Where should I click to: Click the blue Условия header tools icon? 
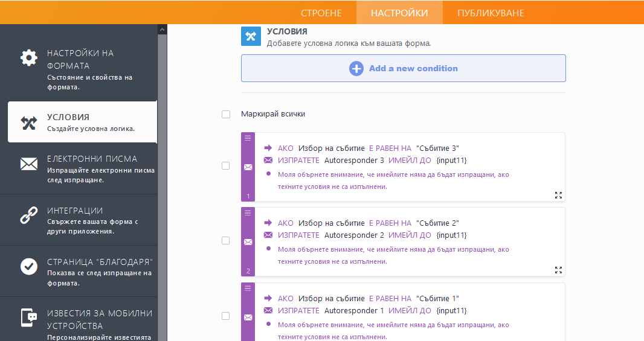(251, 36)
